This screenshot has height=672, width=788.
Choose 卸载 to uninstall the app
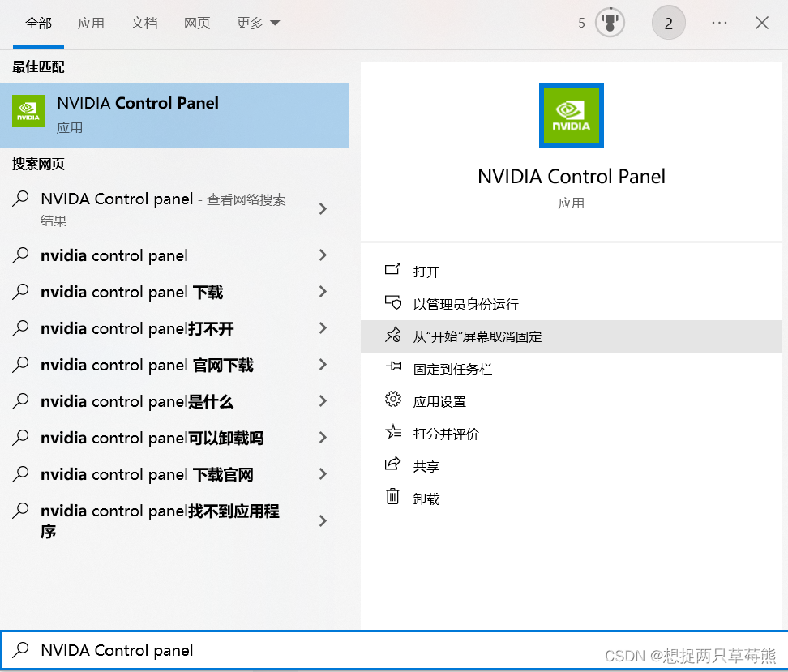click(572, 499)
